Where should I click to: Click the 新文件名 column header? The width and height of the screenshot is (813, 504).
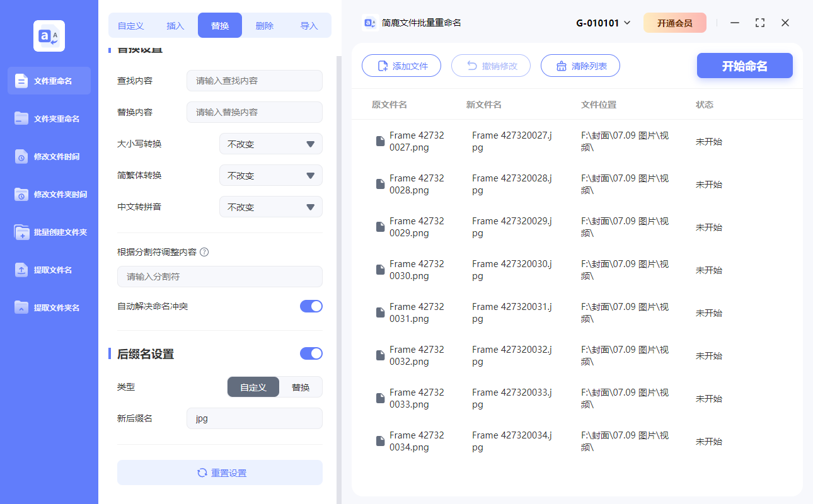pyautogui.click(x=484, y=105)
